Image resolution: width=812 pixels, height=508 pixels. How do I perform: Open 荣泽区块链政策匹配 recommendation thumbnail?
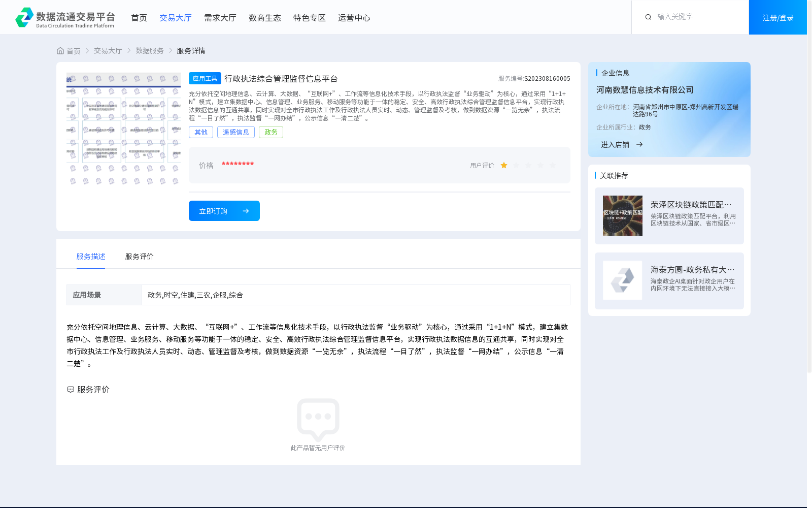tap(623, 216)
